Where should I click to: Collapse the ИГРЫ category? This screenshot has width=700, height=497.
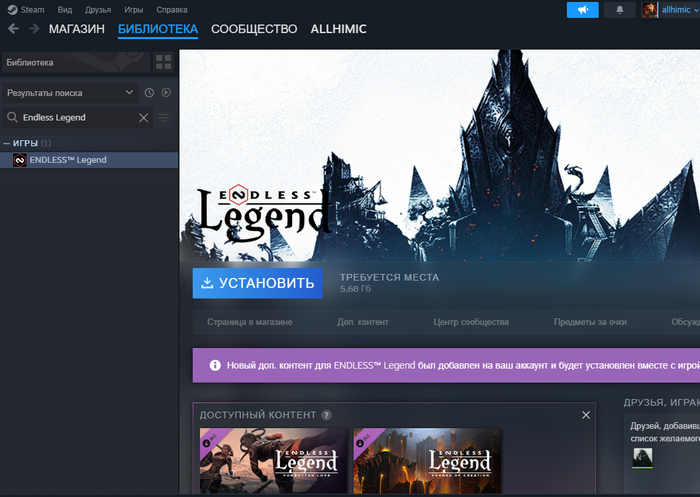coord(6,143)
